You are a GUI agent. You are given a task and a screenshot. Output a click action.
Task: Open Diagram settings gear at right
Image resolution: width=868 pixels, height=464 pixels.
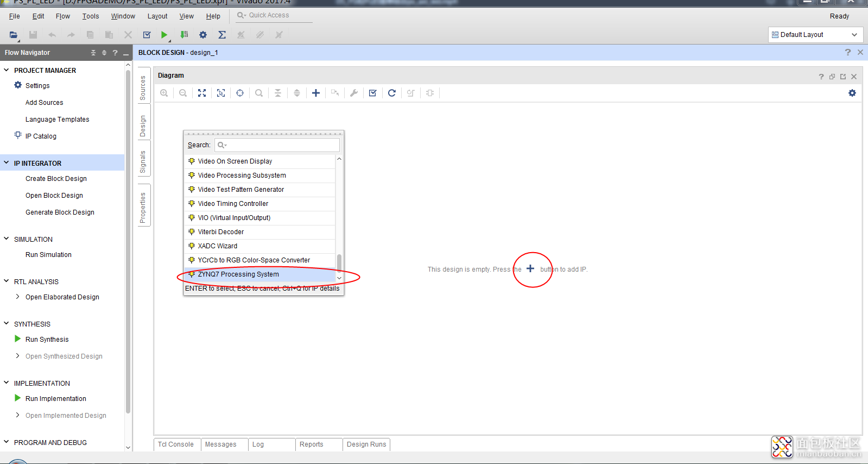[852, 93]
